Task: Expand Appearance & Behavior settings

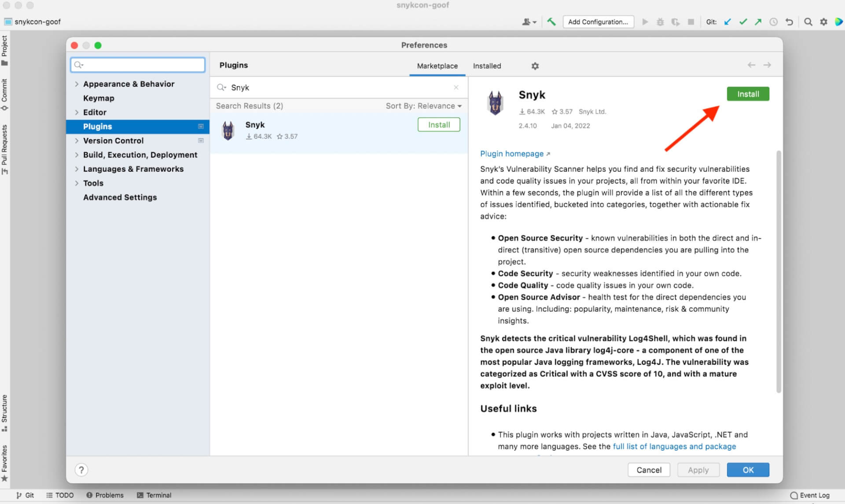Action: pos(77,84)
